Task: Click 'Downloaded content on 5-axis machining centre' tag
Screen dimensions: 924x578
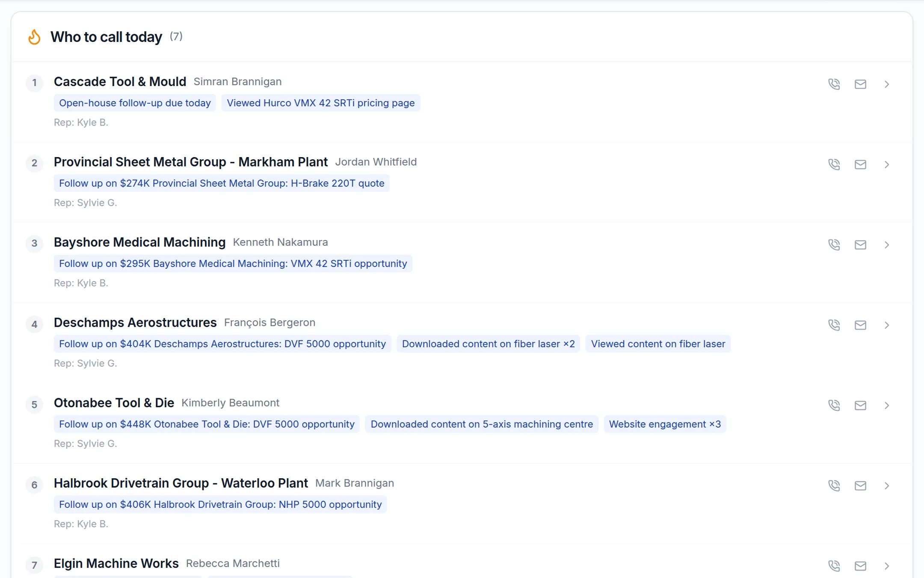Action: click(482, 424)
